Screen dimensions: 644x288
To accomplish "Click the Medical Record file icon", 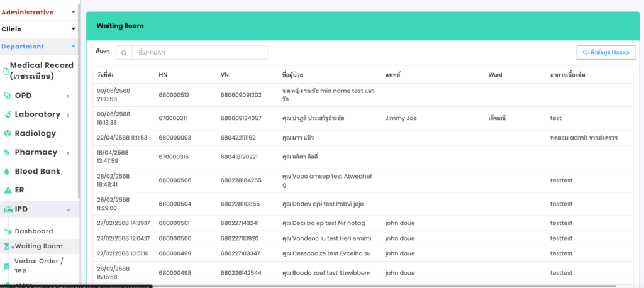I will coord(6,70).
